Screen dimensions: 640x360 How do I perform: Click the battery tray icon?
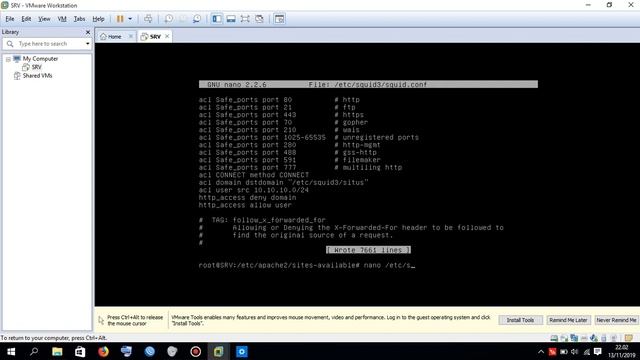(x=564, y=352)
